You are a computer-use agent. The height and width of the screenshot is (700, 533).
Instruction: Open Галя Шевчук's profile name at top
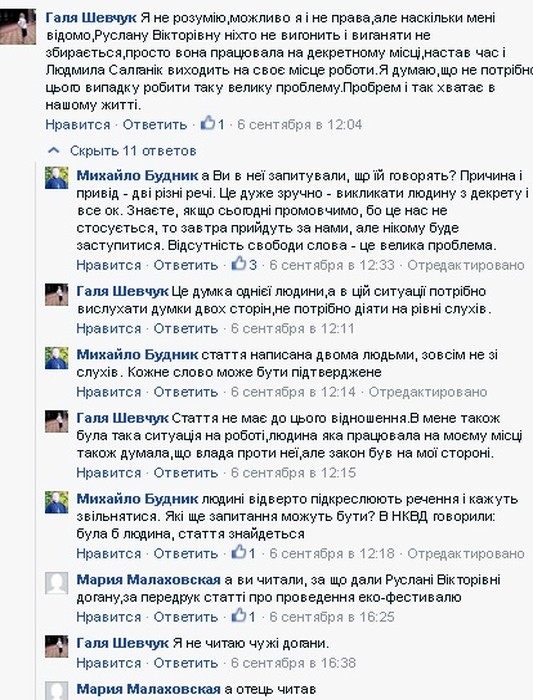(x=91, y=18)
